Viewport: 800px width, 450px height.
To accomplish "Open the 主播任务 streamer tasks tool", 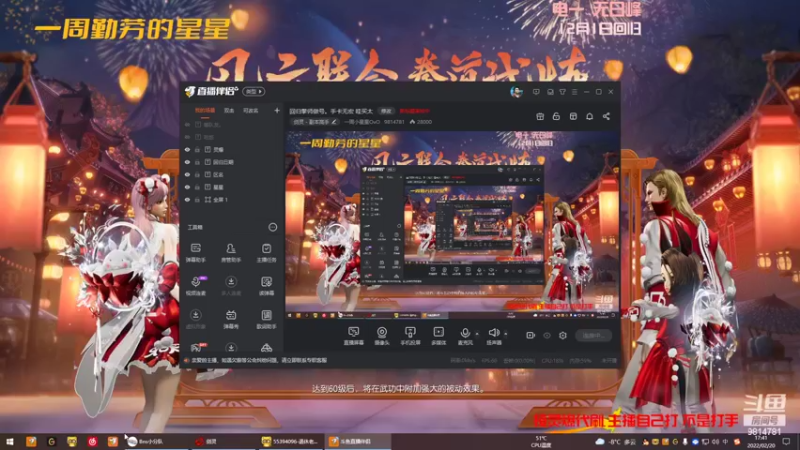I will [266, 253].
